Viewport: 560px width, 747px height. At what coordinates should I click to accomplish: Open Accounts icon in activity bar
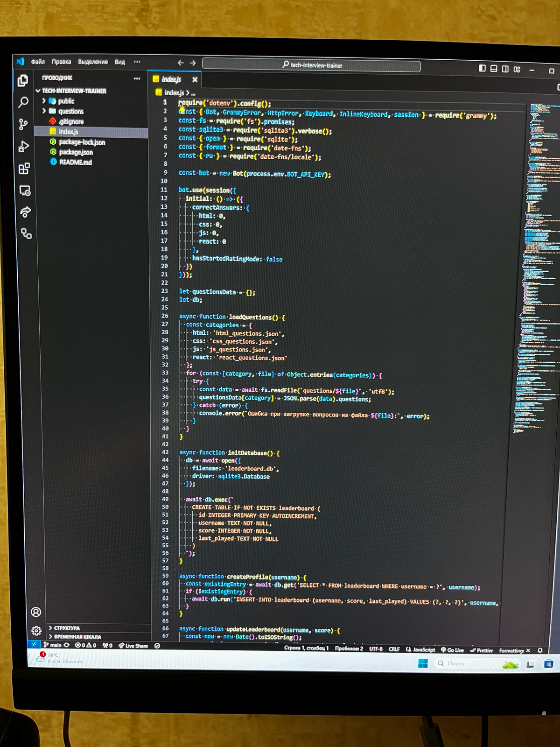[x=36, y=612]
